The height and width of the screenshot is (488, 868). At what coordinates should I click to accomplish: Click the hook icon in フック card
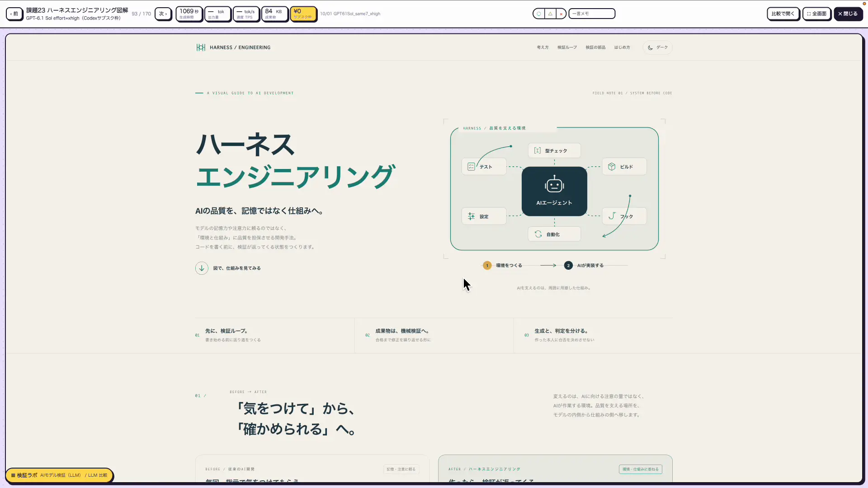[x=612, y=216]
